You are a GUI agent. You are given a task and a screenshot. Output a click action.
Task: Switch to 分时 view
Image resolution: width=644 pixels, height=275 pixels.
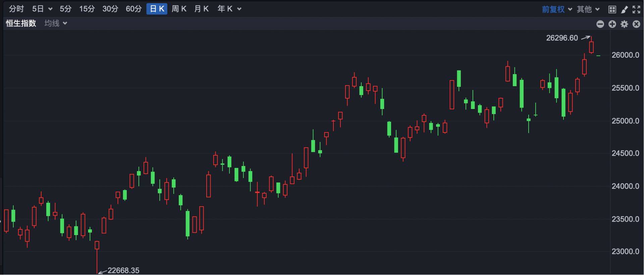pos(16,9)
